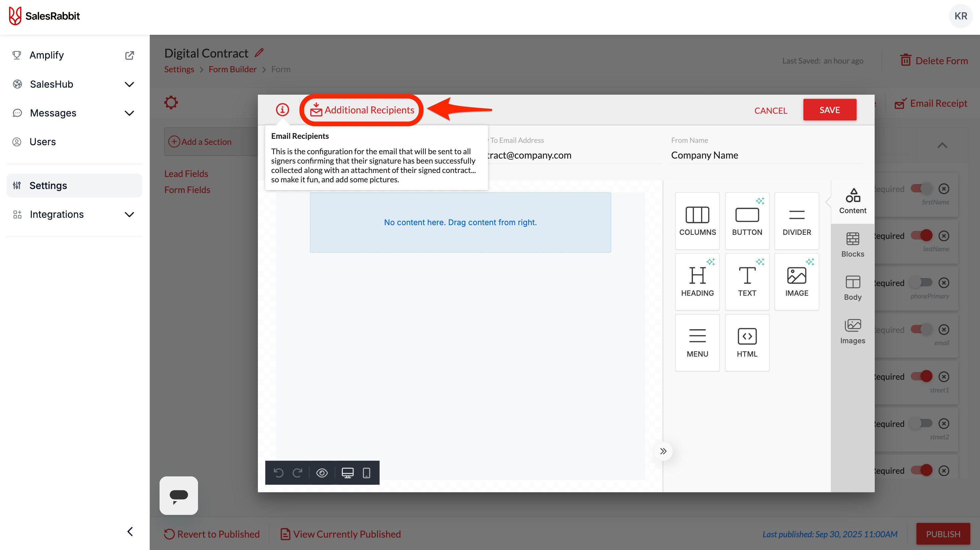
Task: Click the info icon beside Additional Recipients
Action: 282,110
